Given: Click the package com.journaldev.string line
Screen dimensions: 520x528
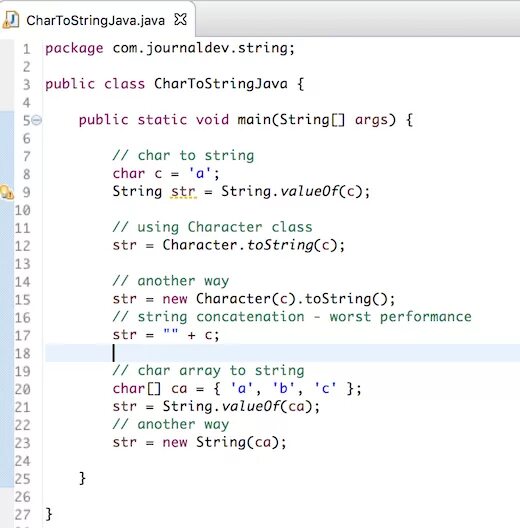Looking at the screenshot, I should coord(170,48).
